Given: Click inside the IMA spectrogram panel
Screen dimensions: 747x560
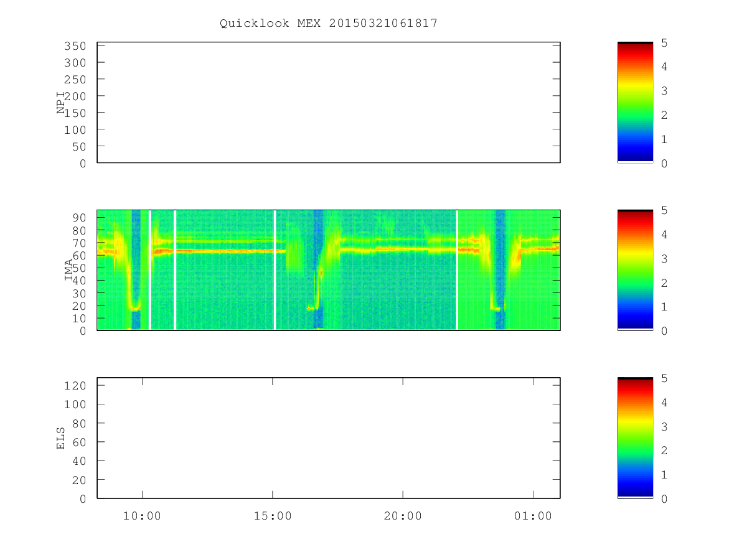Looking at the screenshot, I should point(329,270).
